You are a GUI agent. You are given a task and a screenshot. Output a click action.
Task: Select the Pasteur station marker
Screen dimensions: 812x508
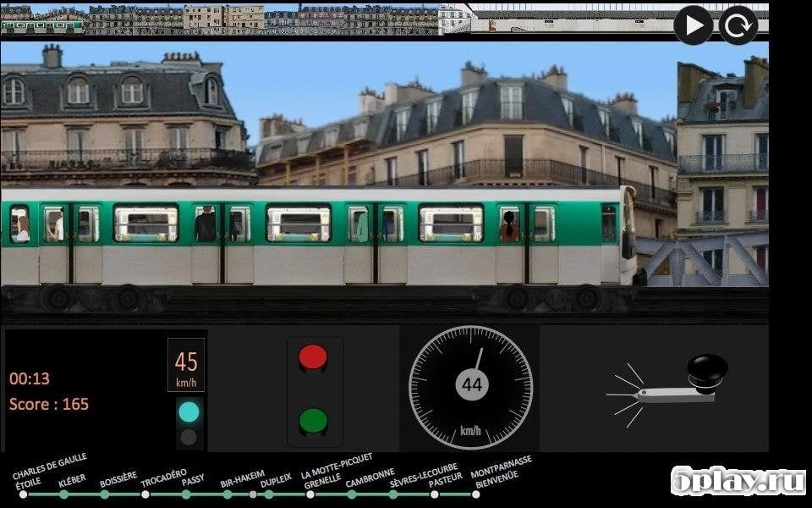(434, 494)
